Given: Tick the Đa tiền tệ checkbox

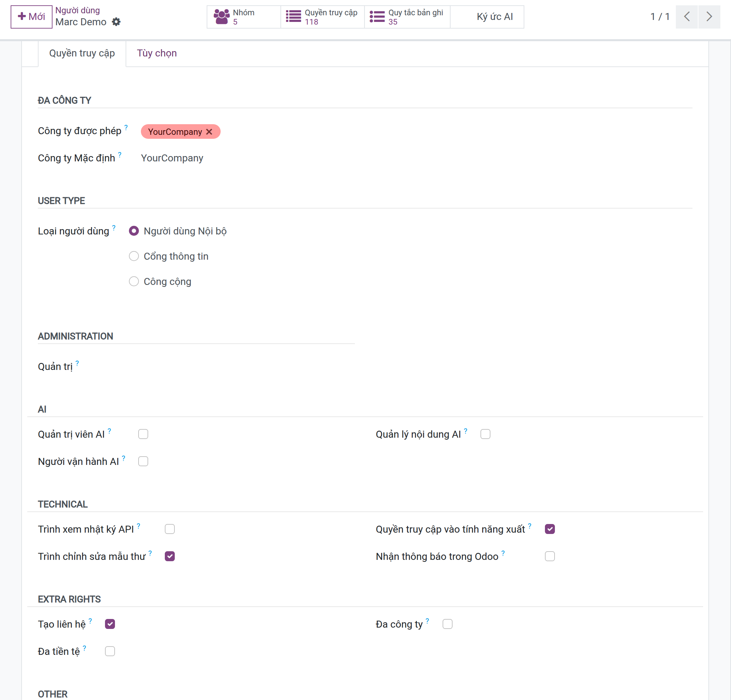Looking at the screenshot, I should [110, 651].
